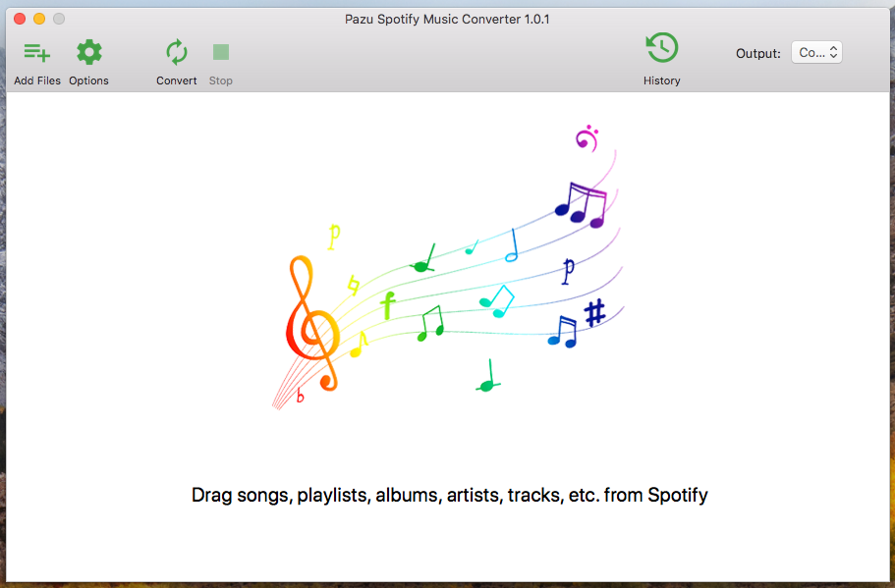Start conversion with the Convert icon
Screen dimensions: 895x588
point(176,52)
